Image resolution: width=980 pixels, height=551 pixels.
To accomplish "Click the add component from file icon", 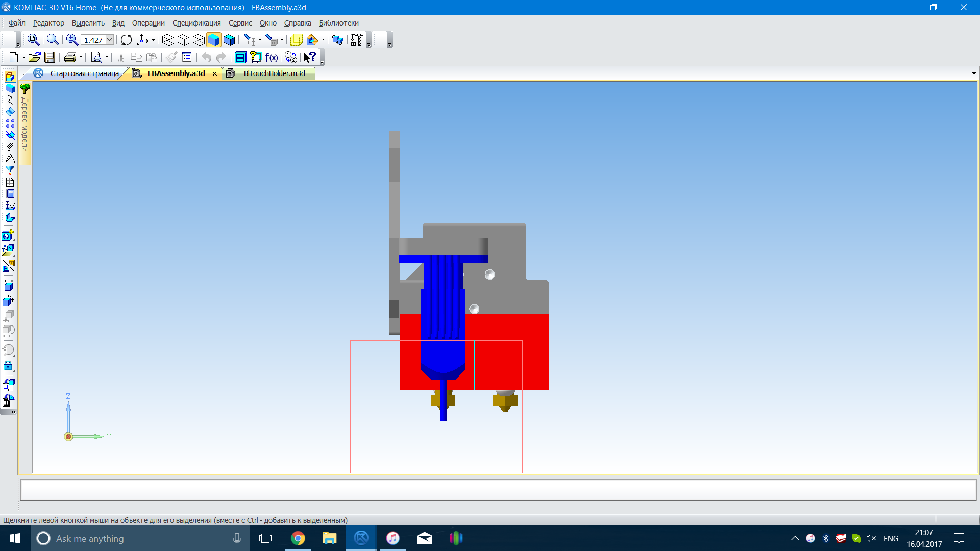I will [8, 250].
